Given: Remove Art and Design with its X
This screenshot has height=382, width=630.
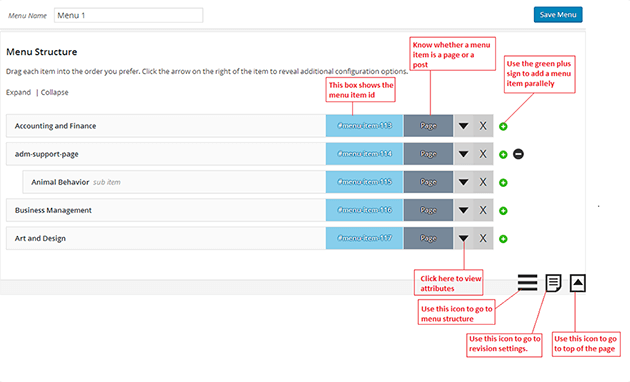Looking at the screenshot, I should click(483, 239).
